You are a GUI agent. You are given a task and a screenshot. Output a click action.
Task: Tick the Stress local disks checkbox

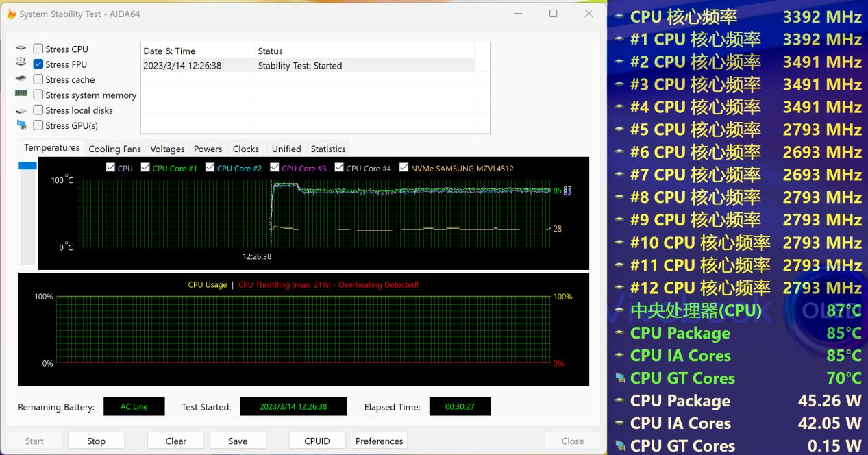pyautogui.click(x=38, y=110)
